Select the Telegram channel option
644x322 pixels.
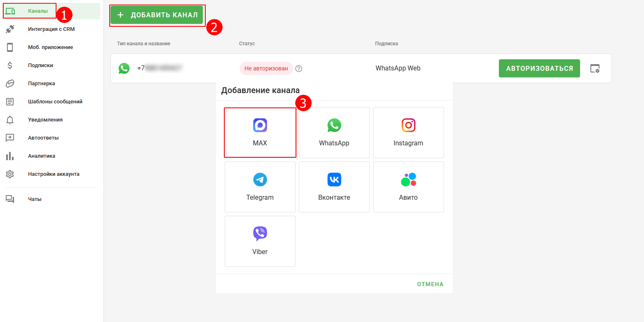(260, 187)
